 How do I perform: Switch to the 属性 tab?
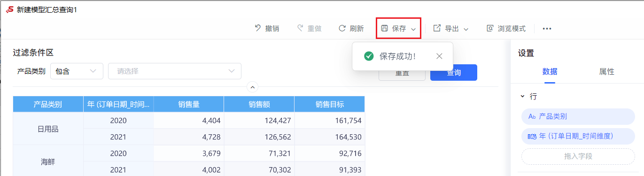click(x=606, y=72)
